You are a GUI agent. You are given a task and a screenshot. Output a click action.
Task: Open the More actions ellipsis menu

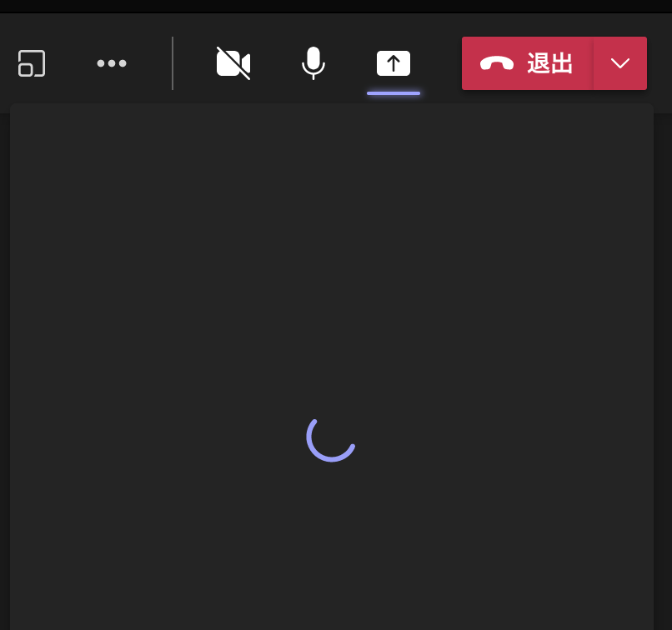pos(112,63)
